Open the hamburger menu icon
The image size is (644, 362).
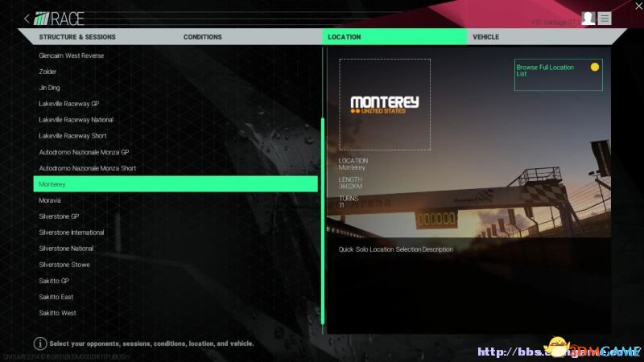[x=605, y=19]
